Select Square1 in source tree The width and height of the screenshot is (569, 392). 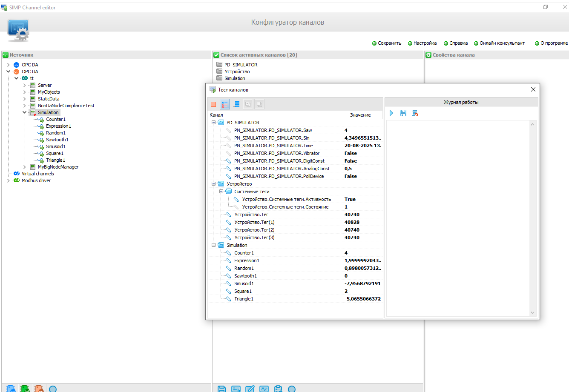[x=55, y=153]
